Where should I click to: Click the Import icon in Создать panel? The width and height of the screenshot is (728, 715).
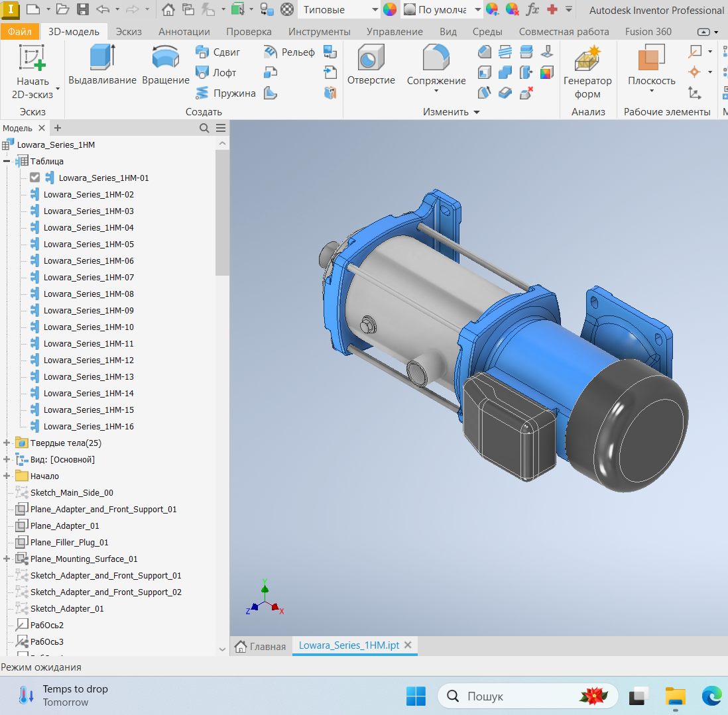(330, 72)
